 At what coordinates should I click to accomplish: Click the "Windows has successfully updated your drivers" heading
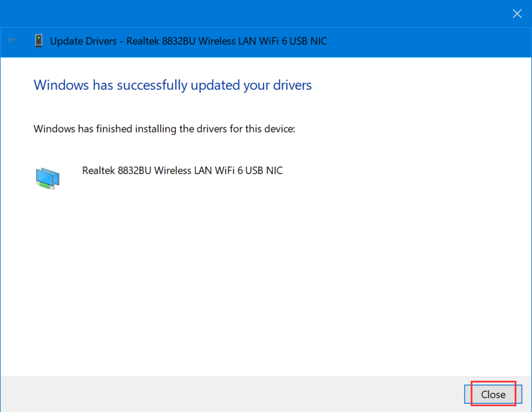pos(172,85)
